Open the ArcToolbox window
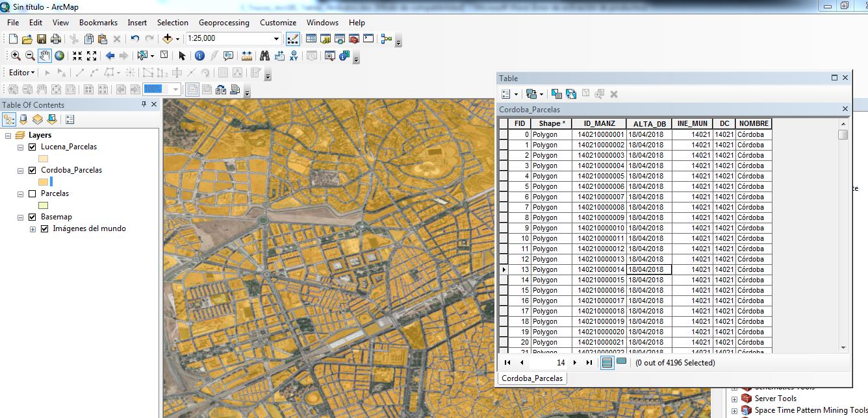The image size is (868, 418). [353, 38]
